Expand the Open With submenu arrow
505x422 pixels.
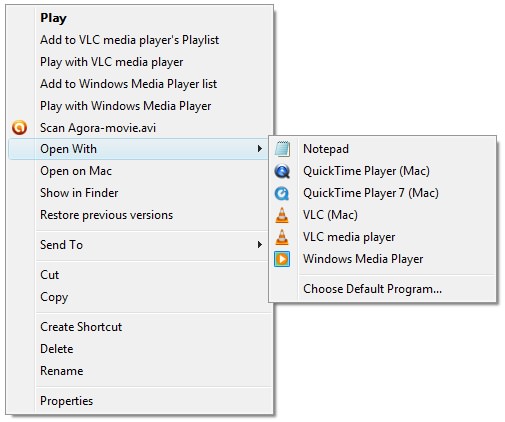[x=260, y=149]
